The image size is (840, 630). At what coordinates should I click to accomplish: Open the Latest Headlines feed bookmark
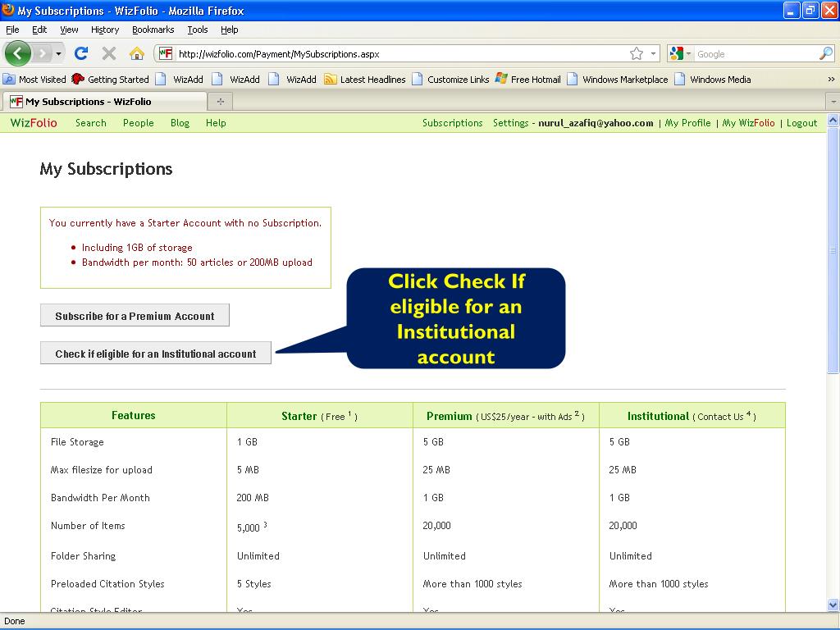(x=365, y=80)
